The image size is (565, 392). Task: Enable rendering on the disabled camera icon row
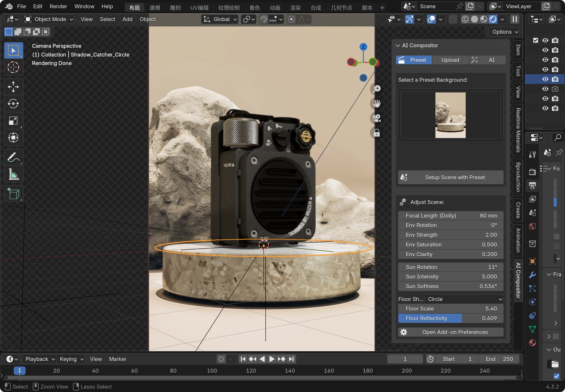(x=555, y=89)
